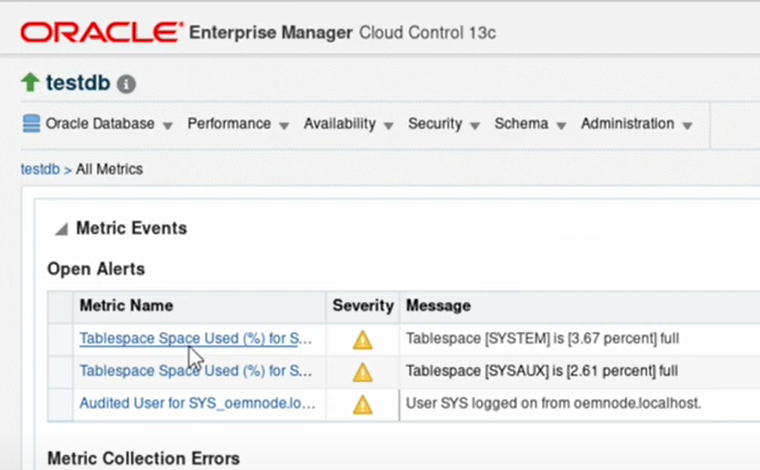Viewport: 760px width, 470px height.
Task: Click the info icon beside testdb
Action: click(x=126, y=84)
